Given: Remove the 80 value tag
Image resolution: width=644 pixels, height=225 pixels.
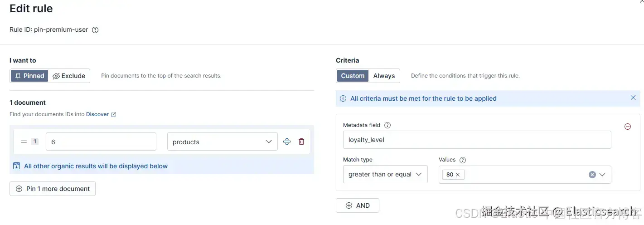Looking at the screenshot, I should coord(458,175).
